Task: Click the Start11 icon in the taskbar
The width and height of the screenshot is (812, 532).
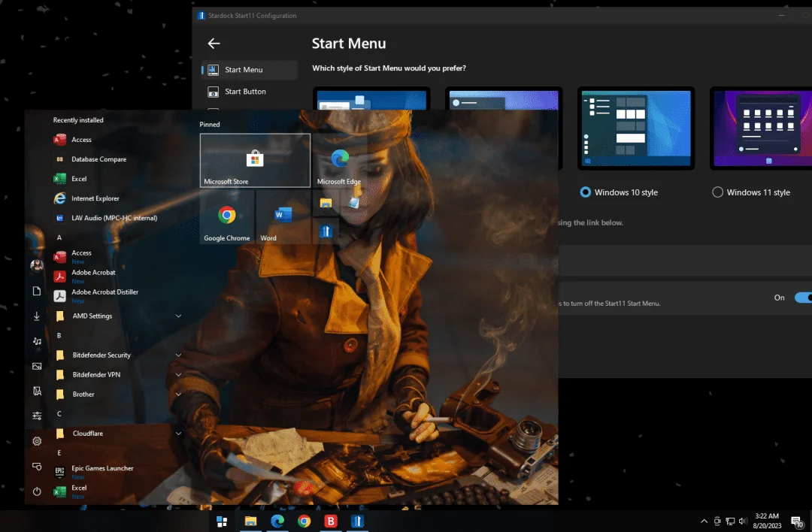Action: (357, 521)
